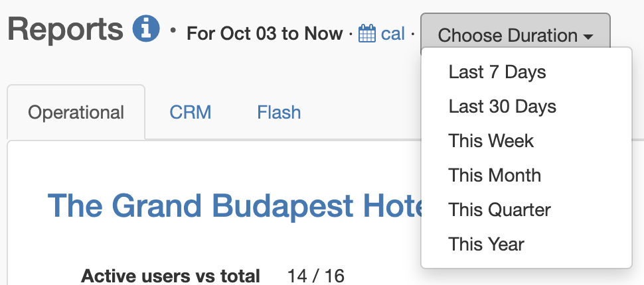Select Last 7 Days from the menu
This screenshot has height=285, width=644.
coord(497,72)
